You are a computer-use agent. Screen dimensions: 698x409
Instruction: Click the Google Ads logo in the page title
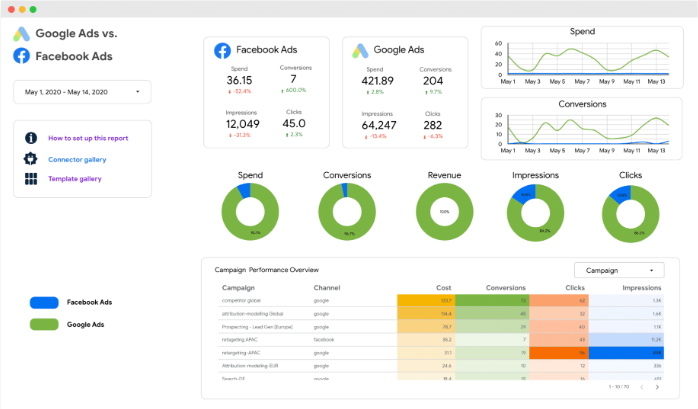[21, 34]
